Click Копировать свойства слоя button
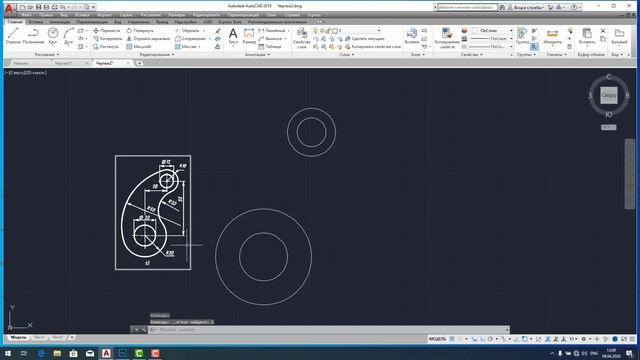The image size is (640, 360). point(373,47)
